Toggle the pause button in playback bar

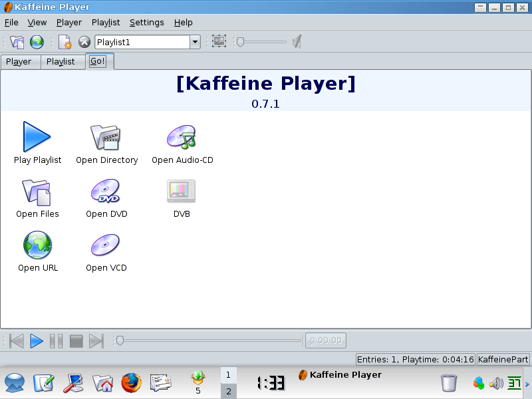[x=57, y=341]
